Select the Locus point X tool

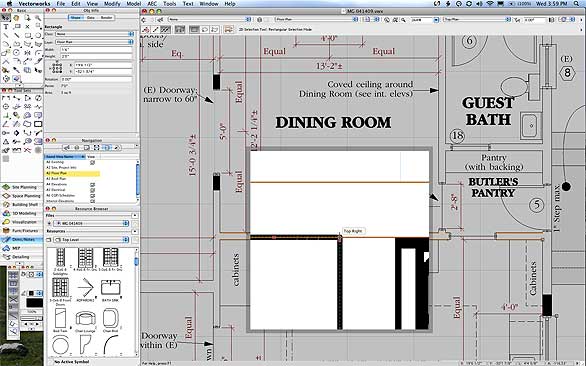[27, 27]
